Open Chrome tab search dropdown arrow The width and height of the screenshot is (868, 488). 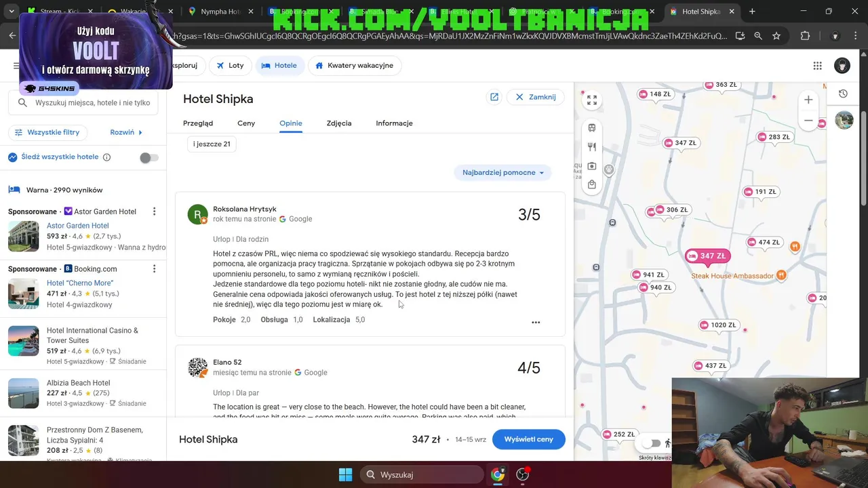(x=12, y=12)
